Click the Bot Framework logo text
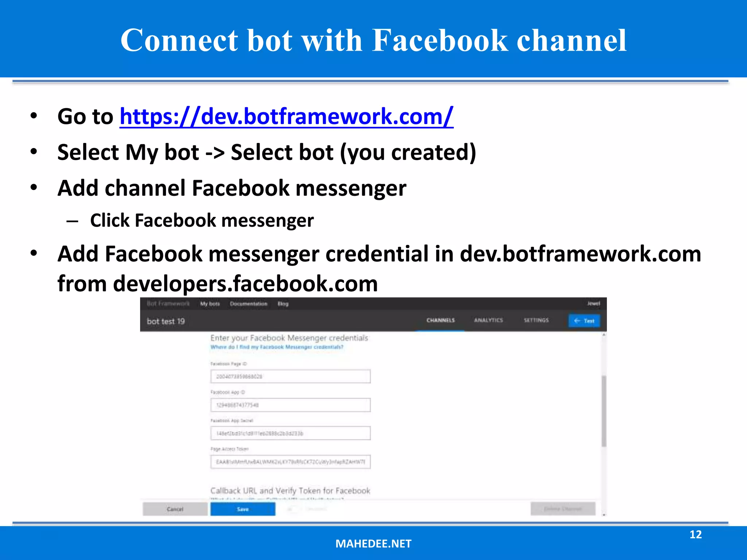This screenshot has width=747, height=560. coord(168,304)
